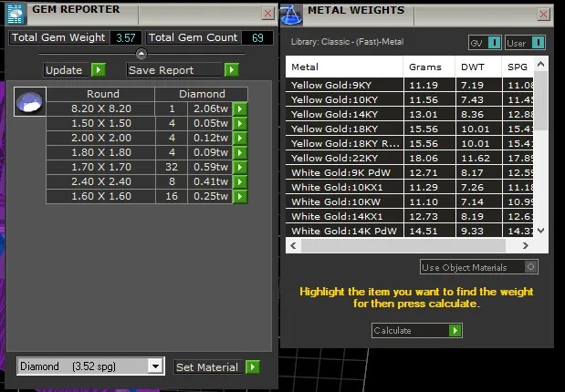Click green arrow on 1.60 X 1.60 row
The height and width of the screenshot is (392, 565).
(x=240, y=196)
